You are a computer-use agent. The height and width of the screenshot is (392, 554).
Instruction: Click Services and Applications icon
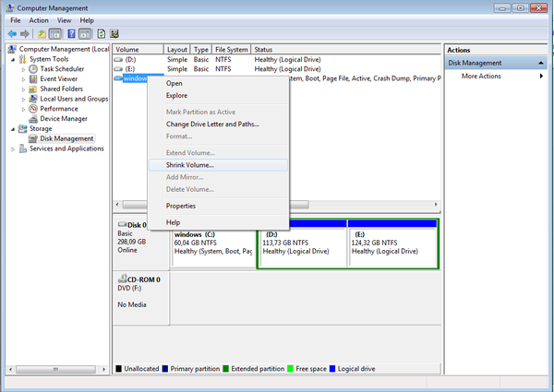pyautogui.click(x=22, y=148)
